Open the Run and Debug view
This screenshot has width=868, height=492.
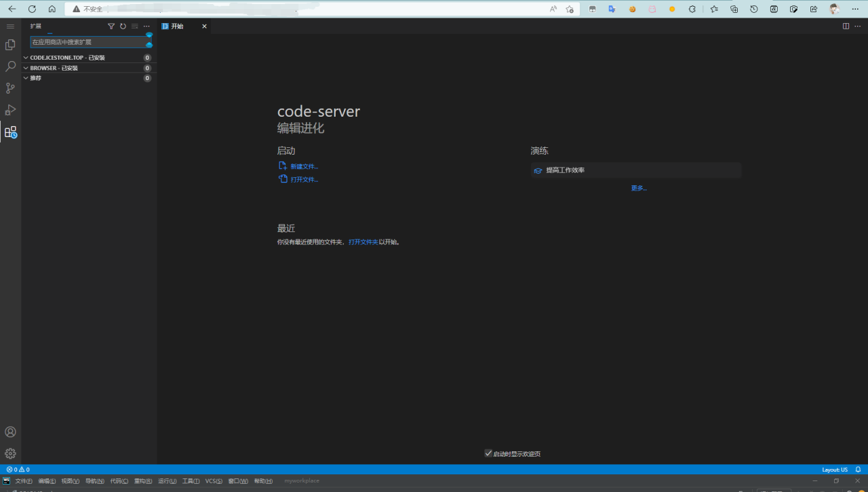[10, 110]
